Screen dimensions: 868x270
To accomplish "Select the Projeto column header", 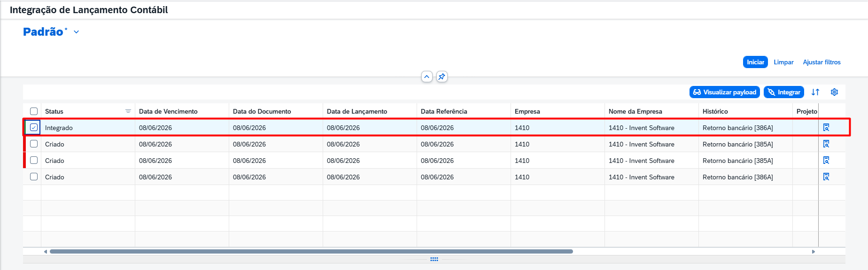I will tap(806, 111).
